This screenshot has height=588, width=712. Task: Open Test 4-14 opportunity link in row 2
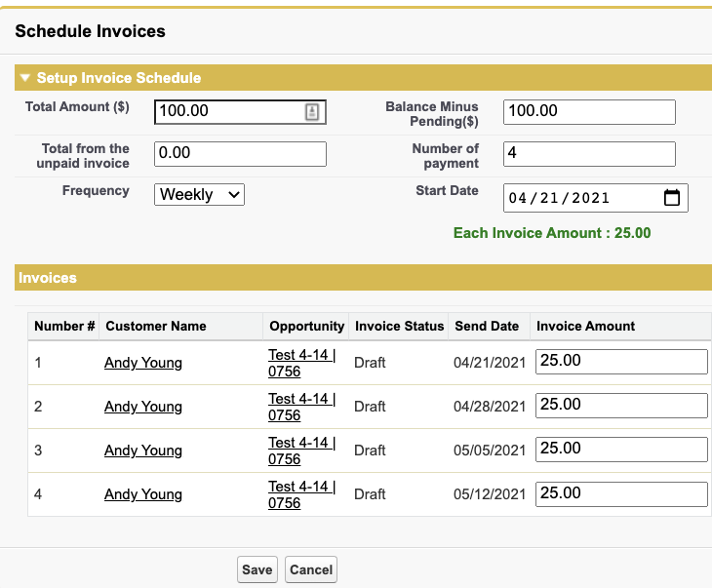click(x=301, y=407)
